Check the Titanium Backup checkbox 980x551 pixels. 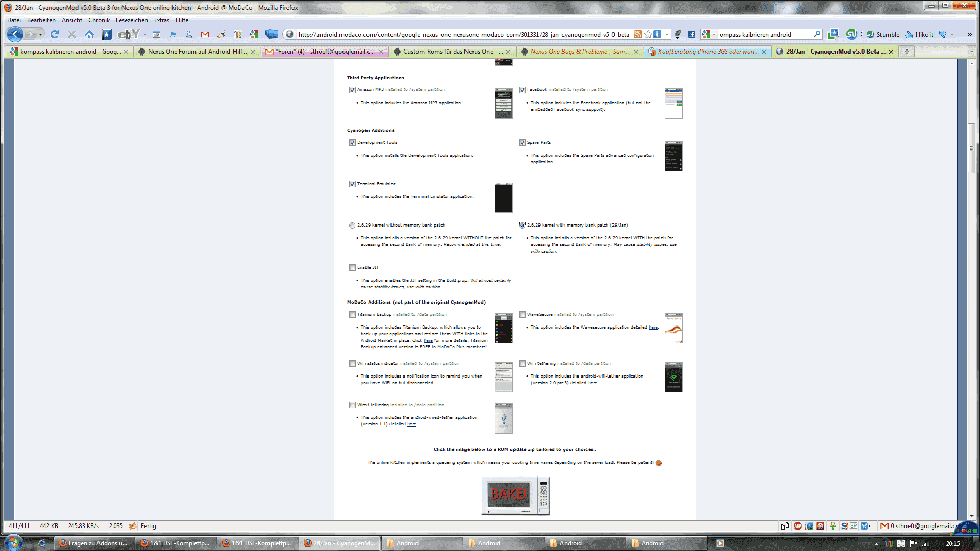click(352, 315)
